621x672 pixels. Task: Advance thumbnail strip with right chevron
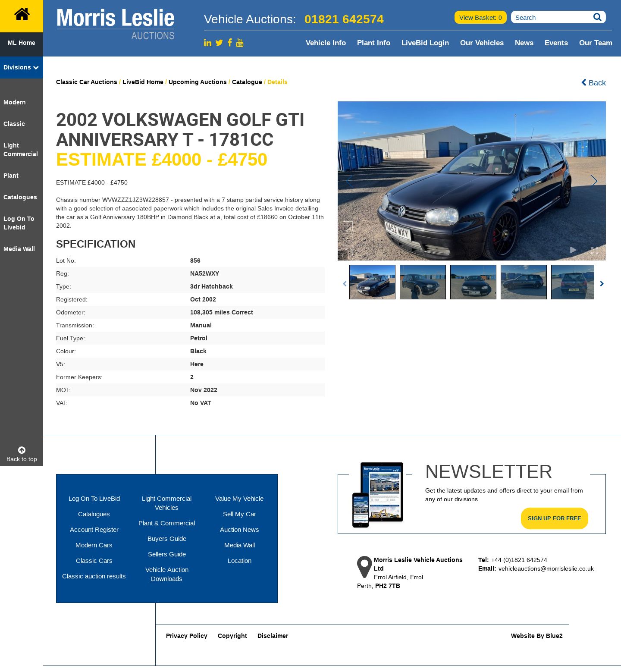click(x=602, y=283)
